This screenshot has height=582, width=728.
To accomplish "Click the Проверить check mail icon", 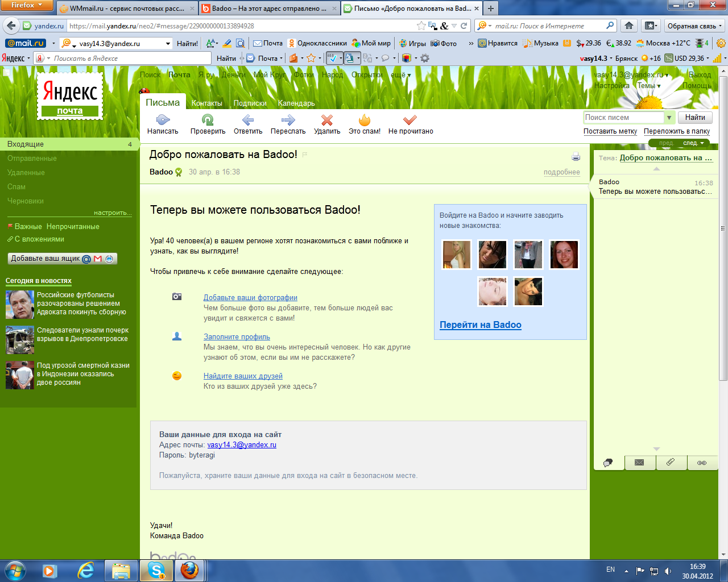I will 208,120.
